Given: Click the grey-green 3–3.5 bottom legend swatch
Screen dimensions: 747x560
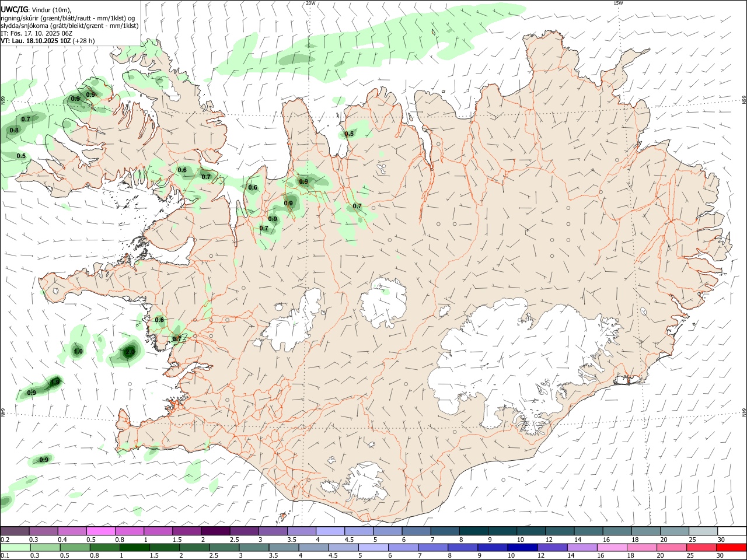Looking at the screenshot, I should tap(254, 547).
